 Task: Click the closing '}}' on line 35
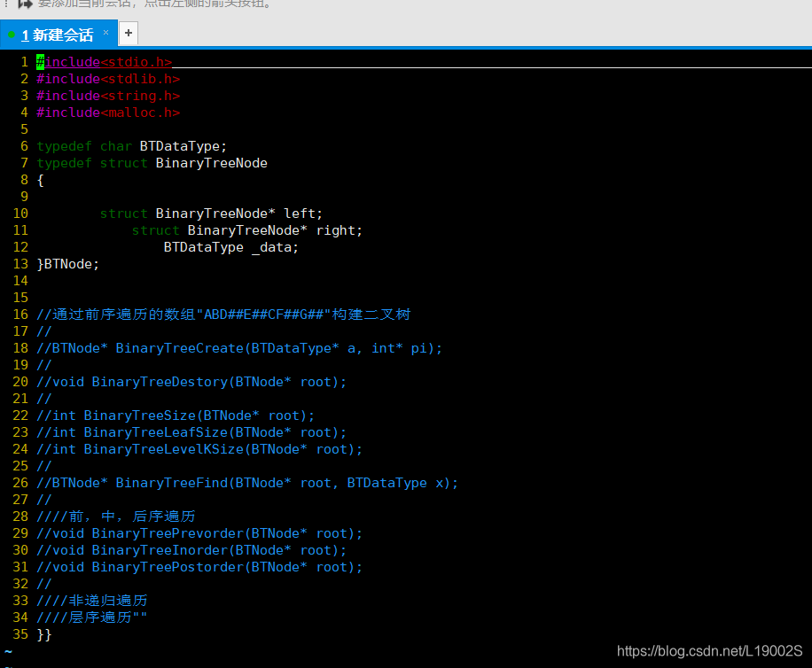point(44,634)
